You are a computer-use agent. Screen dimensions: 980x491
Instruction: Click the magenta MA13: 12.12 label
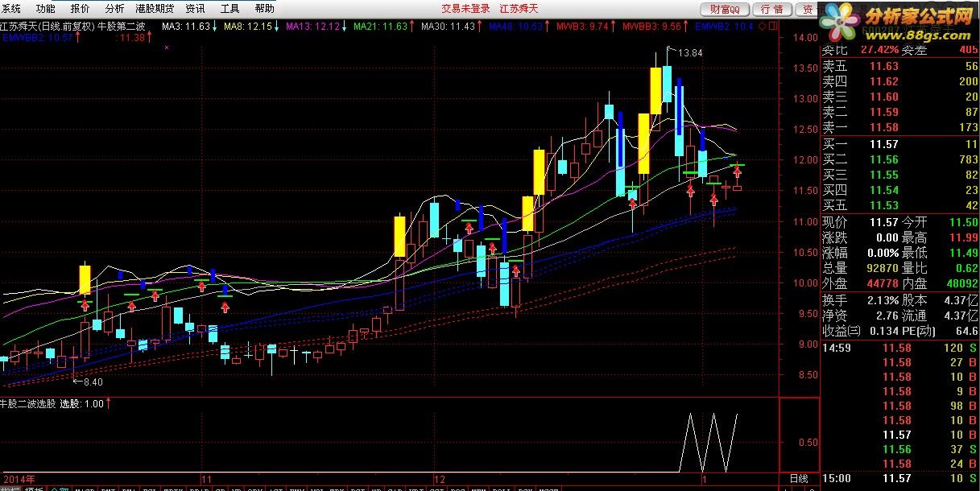tap(312, 27)
